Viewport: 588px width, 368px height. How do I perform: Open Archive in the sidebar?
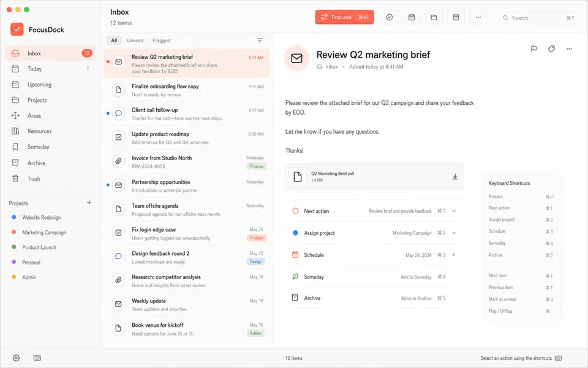click(x=51, y=163)
